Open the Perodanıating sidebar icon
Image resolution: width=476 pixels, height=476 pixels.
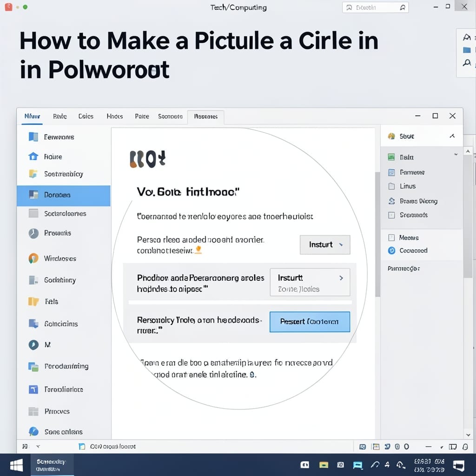(x=33, y=367)
